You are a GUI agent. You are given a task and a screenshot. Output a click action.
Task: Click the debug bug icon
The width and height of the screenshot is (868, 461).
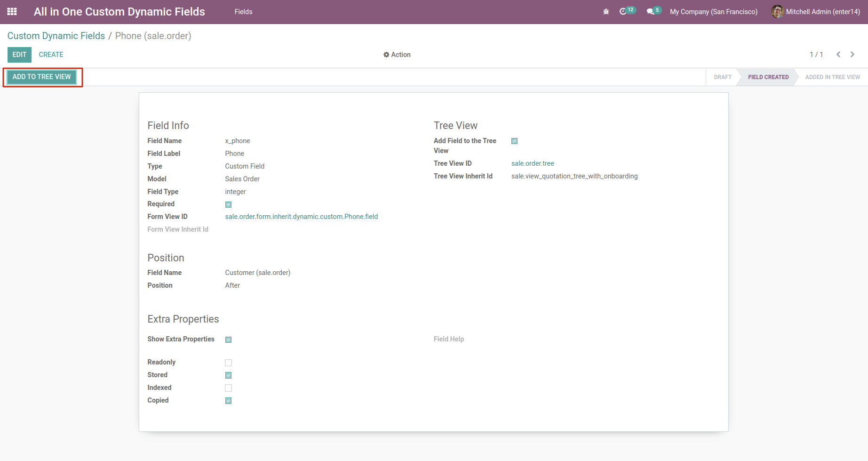pyautogui.click(x=606, y=12)
